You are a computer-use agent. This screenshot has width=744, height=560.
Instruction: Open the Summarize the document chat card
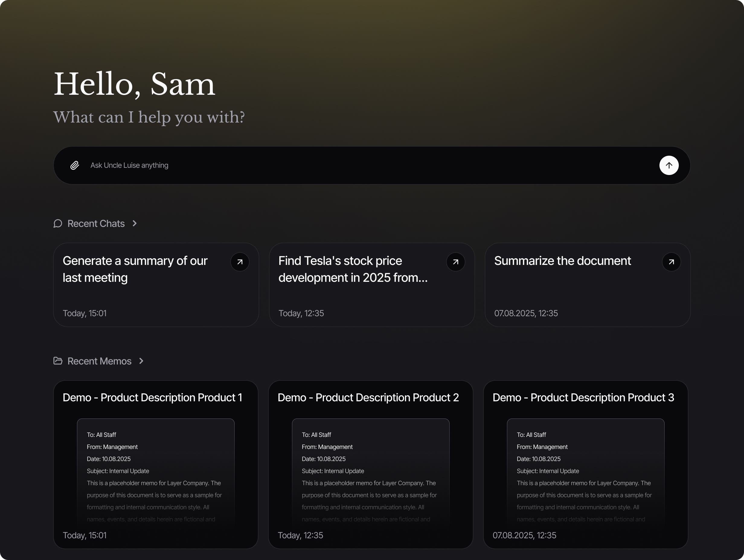[562, 261]
